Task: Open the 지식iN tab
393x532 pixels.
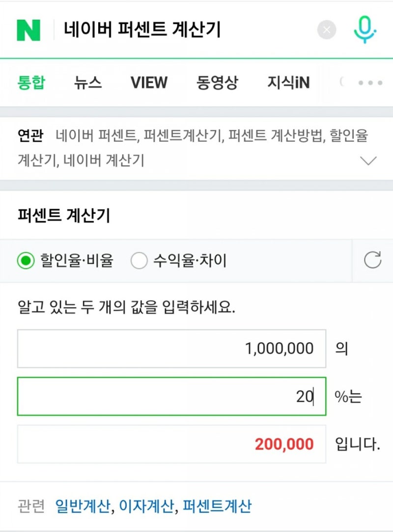Action: click(288, 83)
